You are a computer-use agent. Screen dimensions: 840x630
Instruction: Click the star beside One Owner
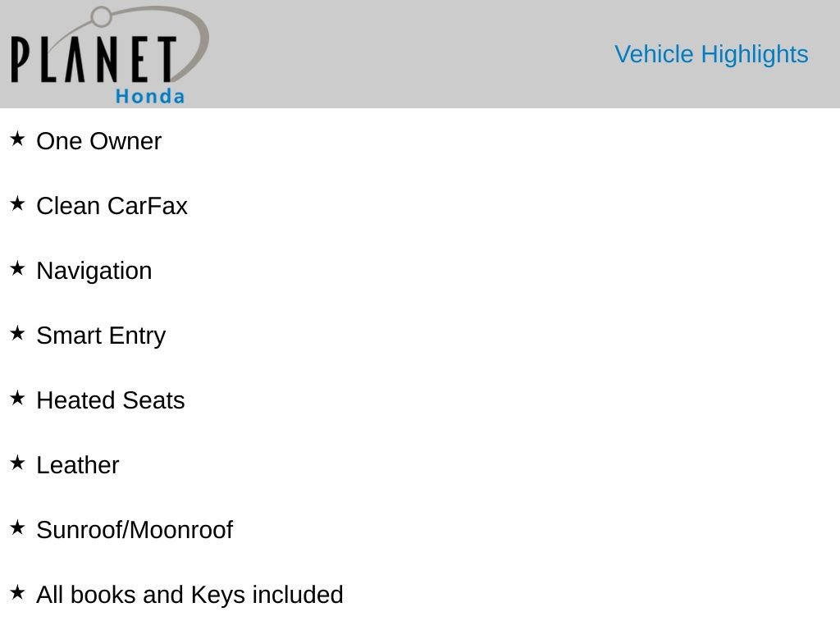17,139
